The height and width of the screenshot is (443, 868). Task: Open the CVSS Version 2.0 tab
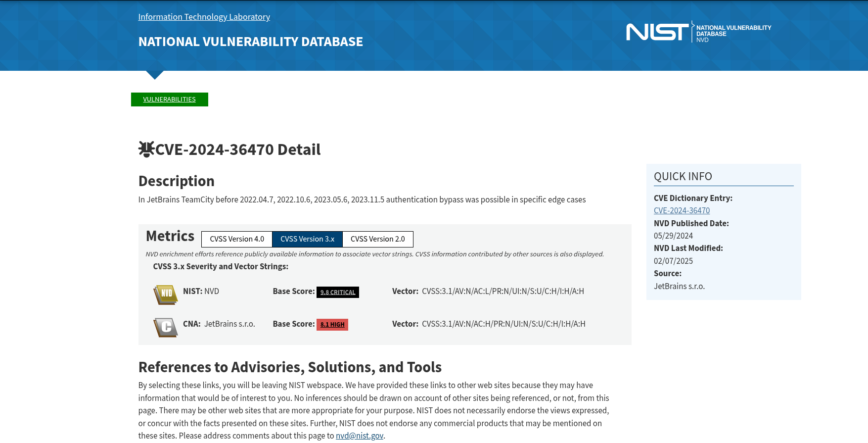coord(378,239)
